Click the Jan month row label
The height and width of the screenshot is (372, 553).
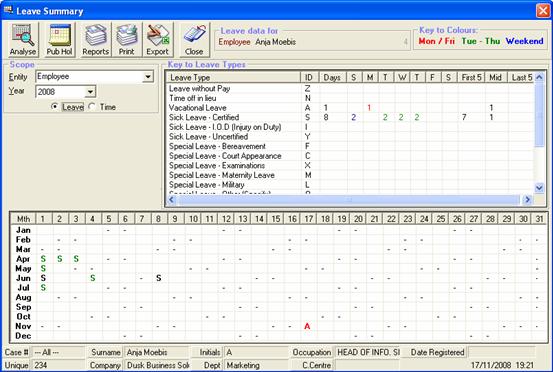pyautogui.click(x=23, y=230)
